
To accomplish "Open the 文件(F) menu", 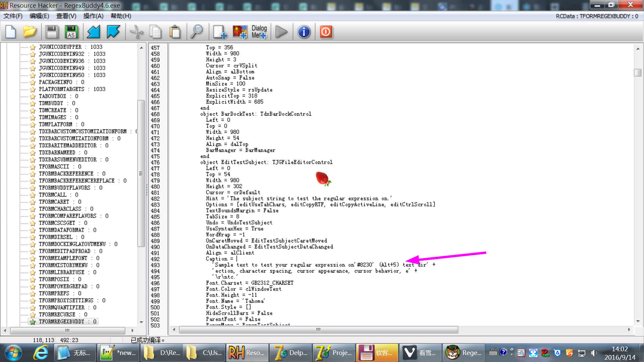I will point(13,16).
